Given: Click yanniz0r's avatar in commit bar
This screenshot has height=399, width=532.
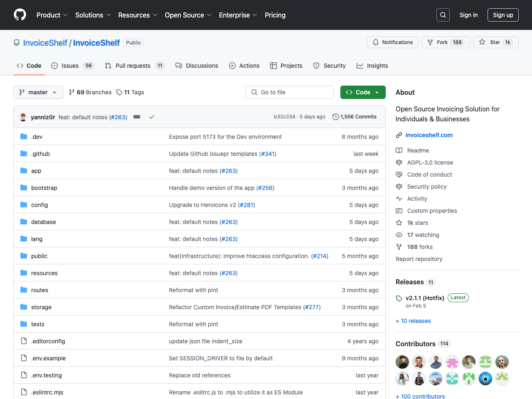Looking at the screenshot, I should 23,117.
